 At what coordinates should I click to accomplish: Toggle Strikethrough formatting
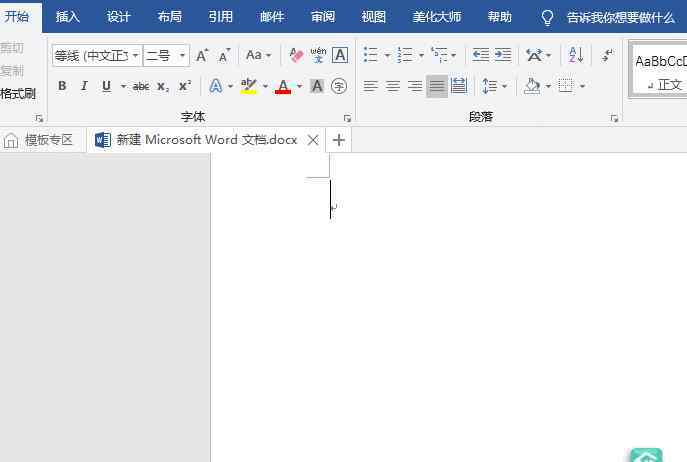[141, 86]
